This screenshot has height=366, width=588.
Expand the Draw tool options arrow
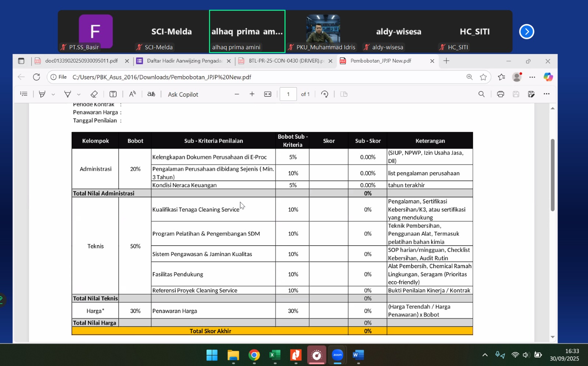point(79,95)
